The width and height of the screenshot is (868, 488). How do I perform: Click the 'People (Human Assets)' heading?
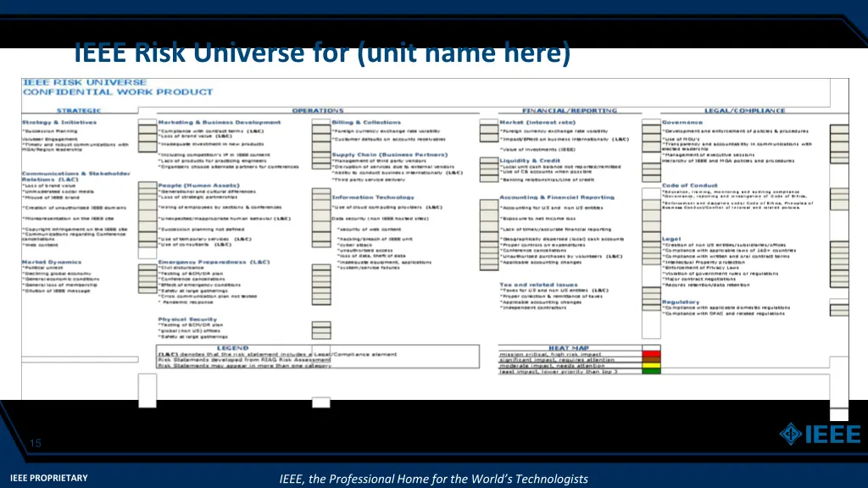198,186
